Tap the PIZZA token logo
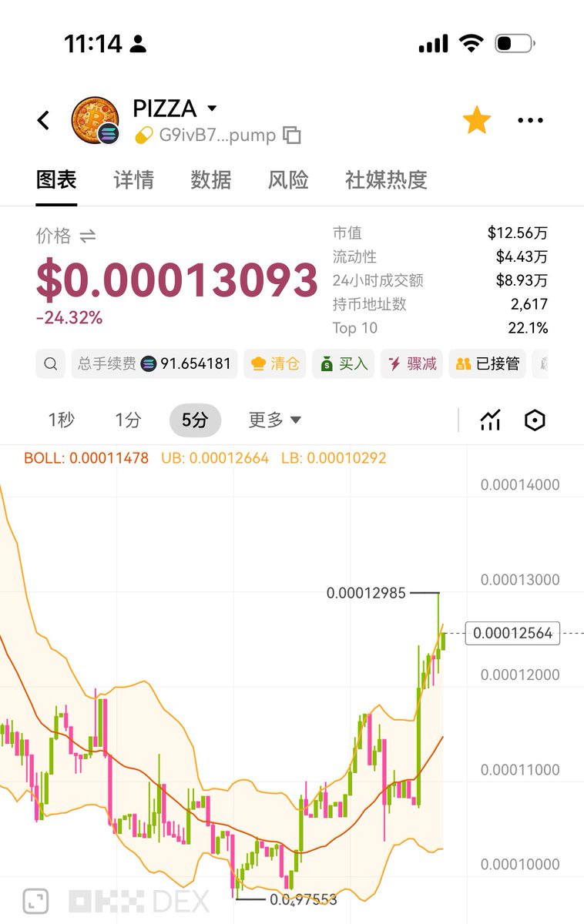 coord(95,120)
